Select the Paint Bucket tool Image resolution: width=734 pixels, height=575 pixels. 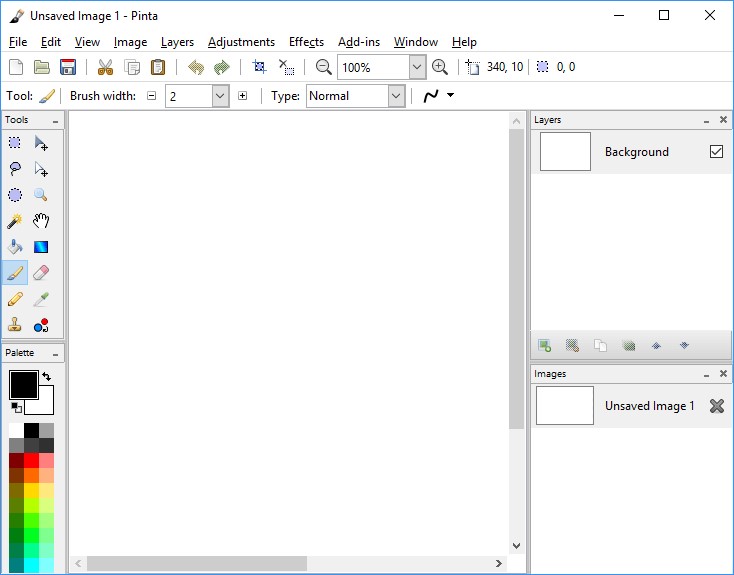15,247
